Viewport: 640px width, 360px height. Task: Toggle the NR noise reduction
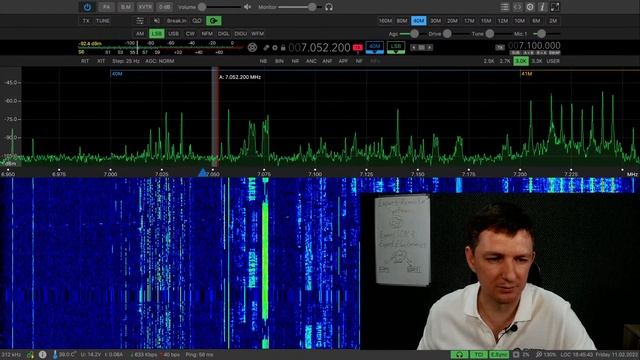295,61
